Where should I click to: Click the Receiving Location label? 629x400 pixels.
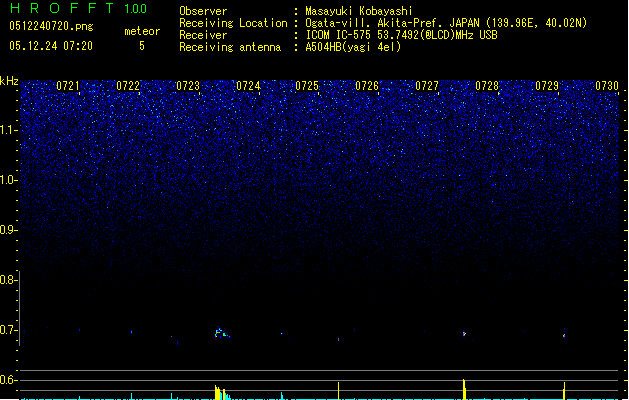(x=233, y=23)
